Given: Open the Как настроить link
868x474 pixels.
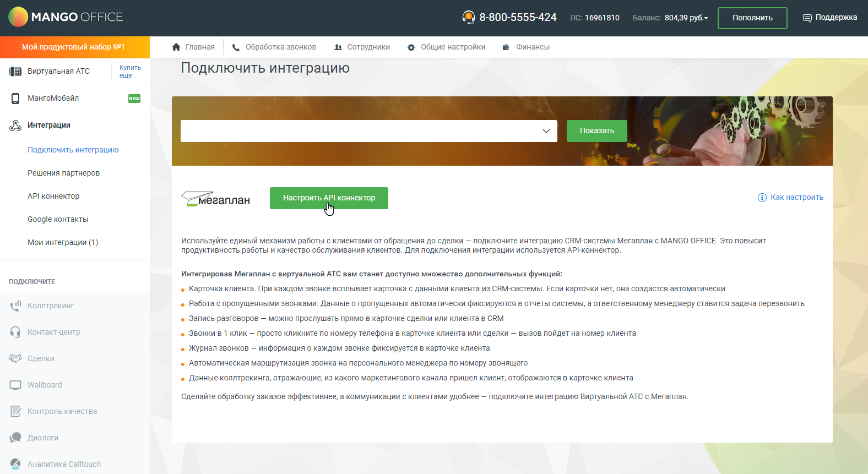Looking at the screenshot, I should (x=796, y=198).
